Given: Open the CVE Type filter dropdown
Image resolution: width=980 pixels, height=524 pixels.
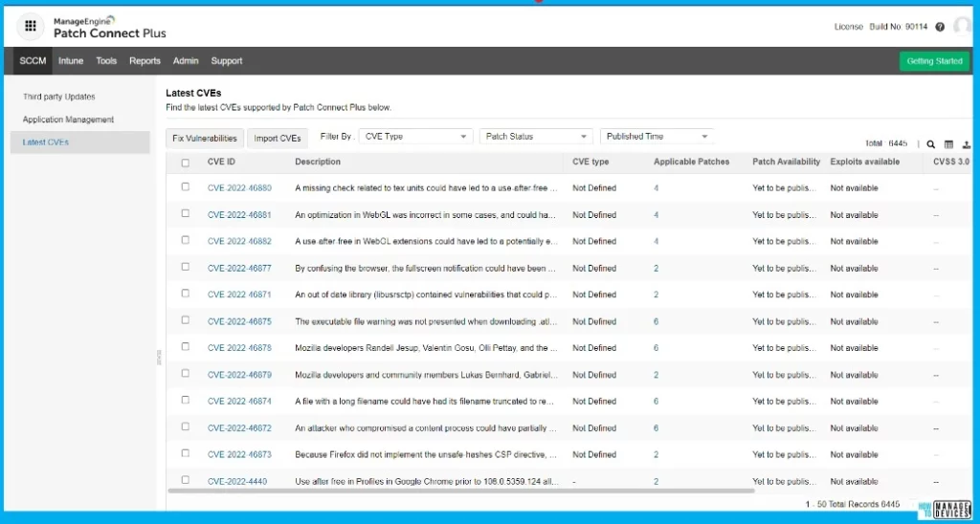Looking at the screenshot, I should 415,136.
